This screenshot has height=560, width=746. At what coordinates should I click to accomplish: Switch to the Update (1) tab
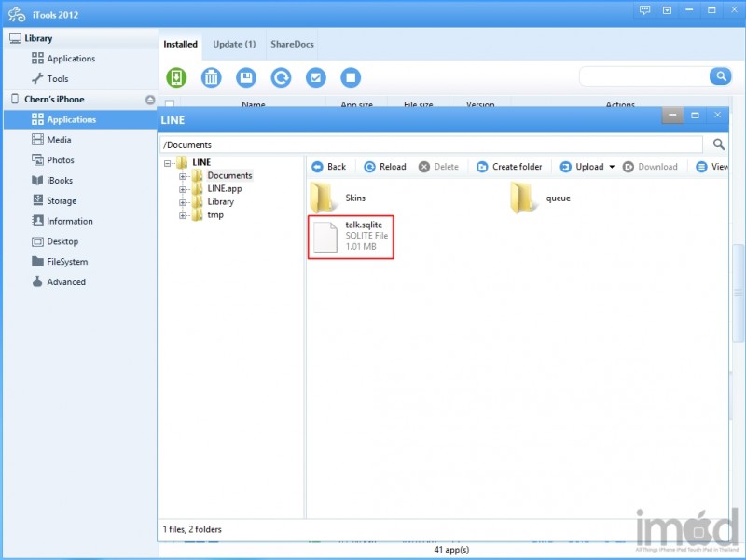[234, 44]
